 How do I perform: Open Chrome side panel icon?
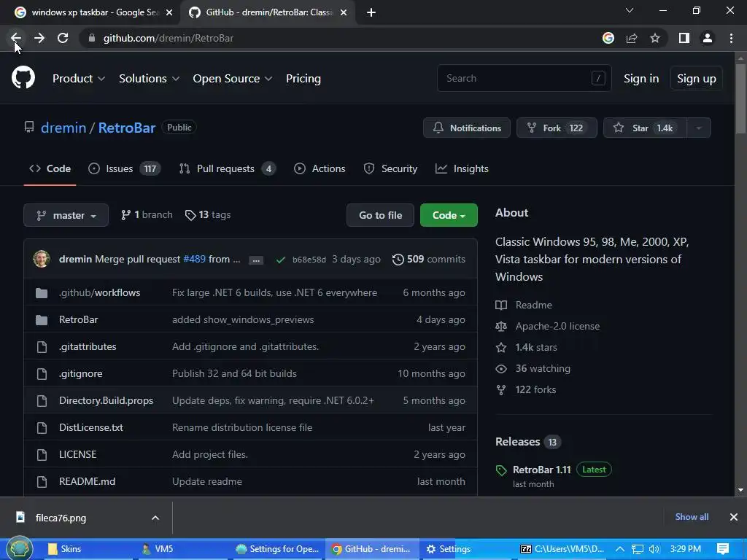pos(684,38)
